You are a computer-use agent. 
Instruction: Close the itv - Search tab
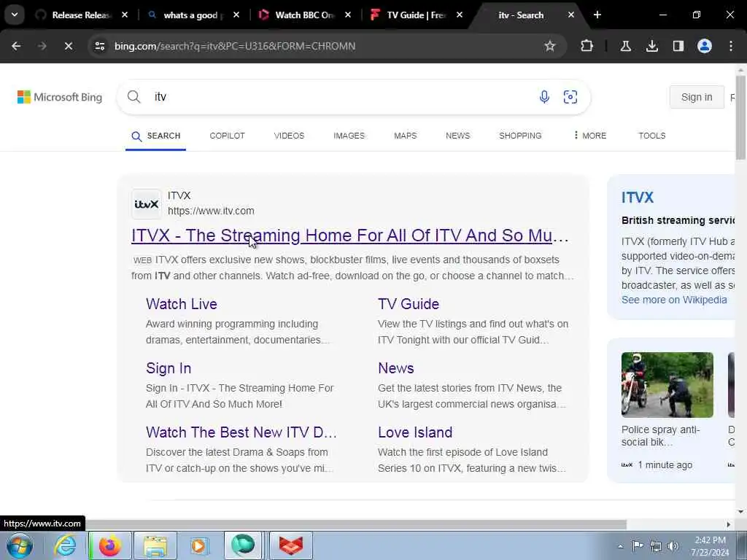coord(570,15)
